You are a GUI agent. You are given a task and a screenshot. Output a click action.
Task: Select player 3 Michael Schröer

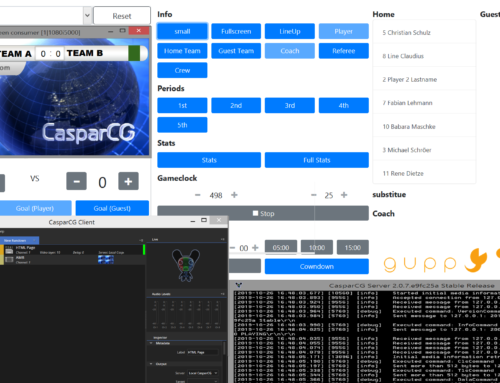coord(424,150)
